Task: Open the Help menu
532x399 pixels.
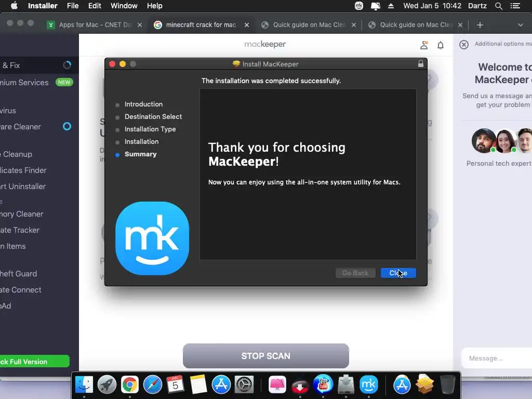Action: [154, 6]
